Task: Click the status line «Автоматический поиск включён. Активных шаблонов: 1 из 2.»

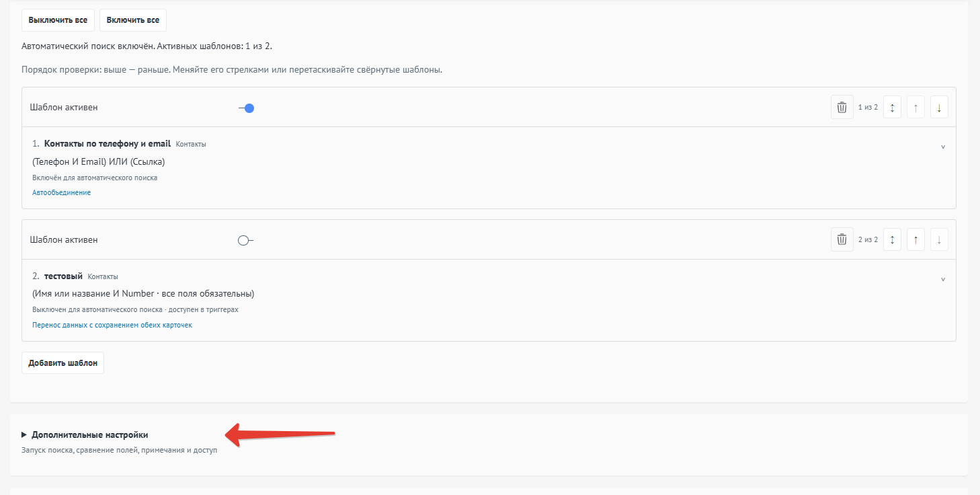Action: point(147,46)
